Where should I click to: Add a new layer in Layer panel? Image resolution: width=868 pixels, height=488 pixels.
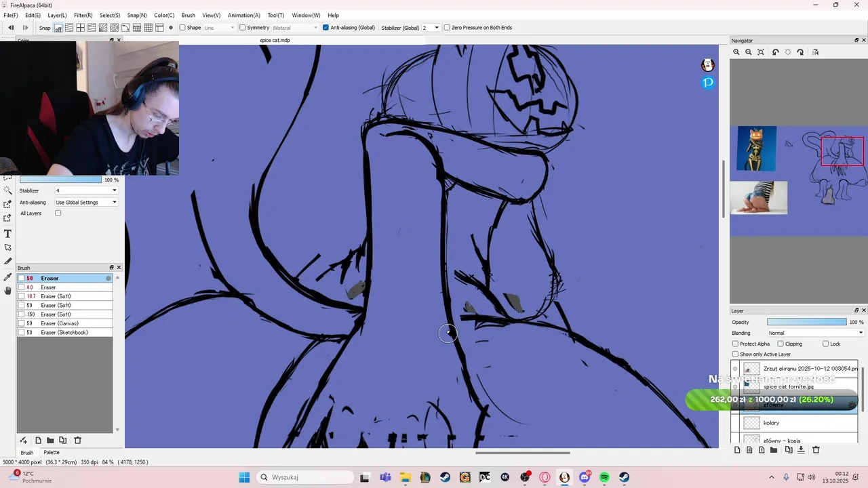coord(737,450)
